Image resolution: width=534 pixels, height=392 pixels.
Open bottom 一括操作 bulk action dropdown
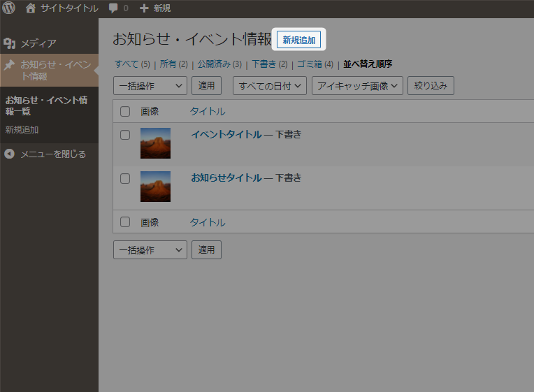(x=150, y=250)
